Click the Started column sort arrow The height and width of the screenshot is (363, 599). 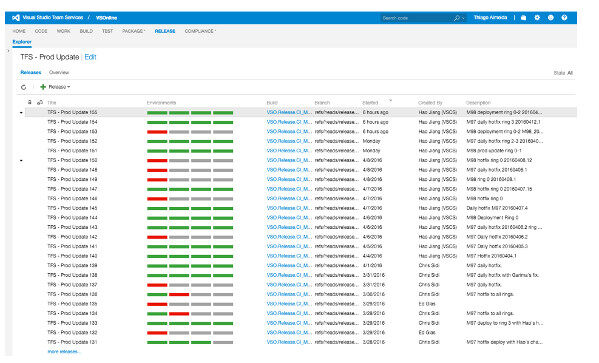pyautogui.click(x=390, y=101)
